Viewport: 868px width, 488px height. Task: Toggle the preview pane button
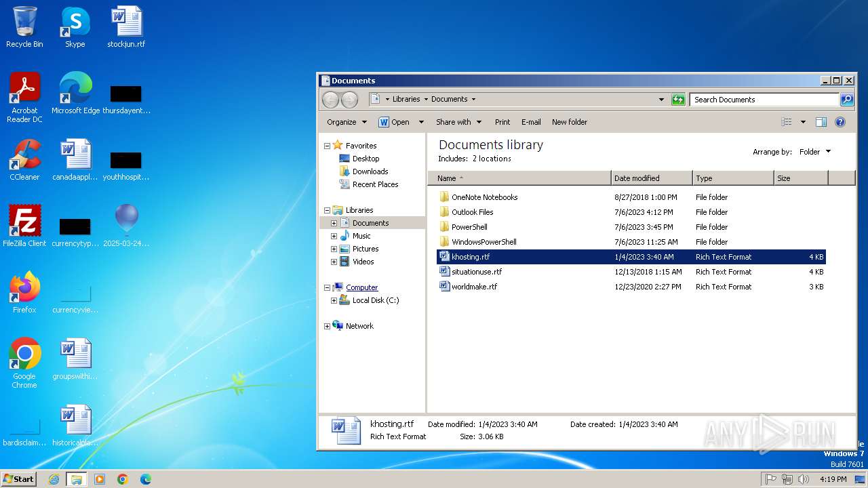click(821, 122)
